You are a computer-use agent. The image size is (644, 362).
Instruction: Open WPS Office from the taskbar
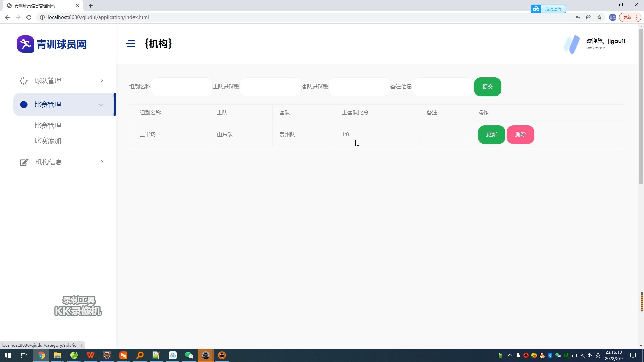tap(91, 355)
